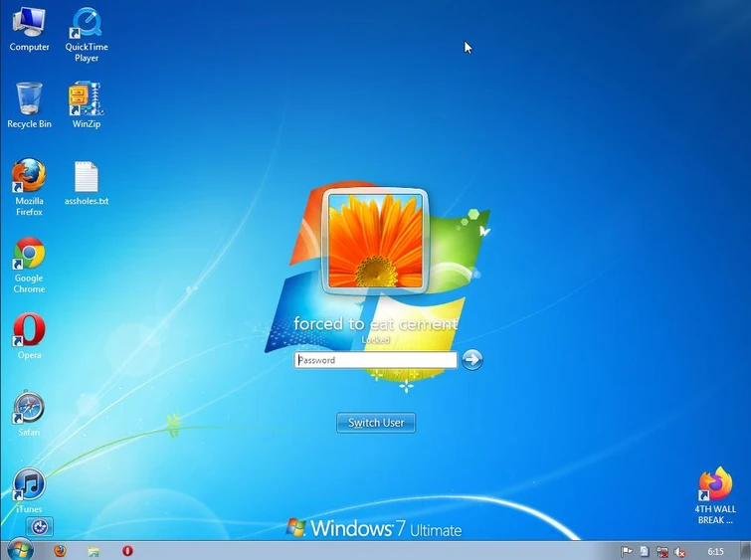Open QuickTime Player desktop shortcut
Viewport: 751px width, 560px height.
[x=87, y=35]
